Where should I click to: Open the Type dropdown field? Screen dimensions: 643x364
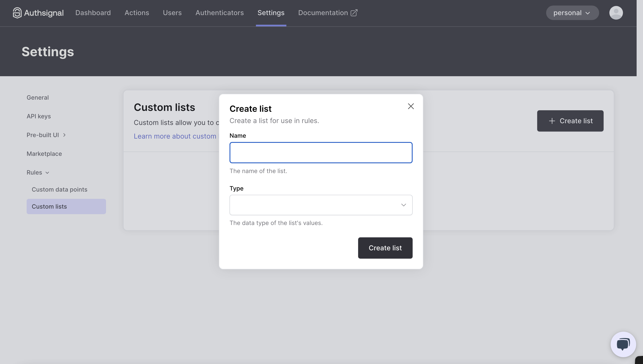[x=321, y=205]
